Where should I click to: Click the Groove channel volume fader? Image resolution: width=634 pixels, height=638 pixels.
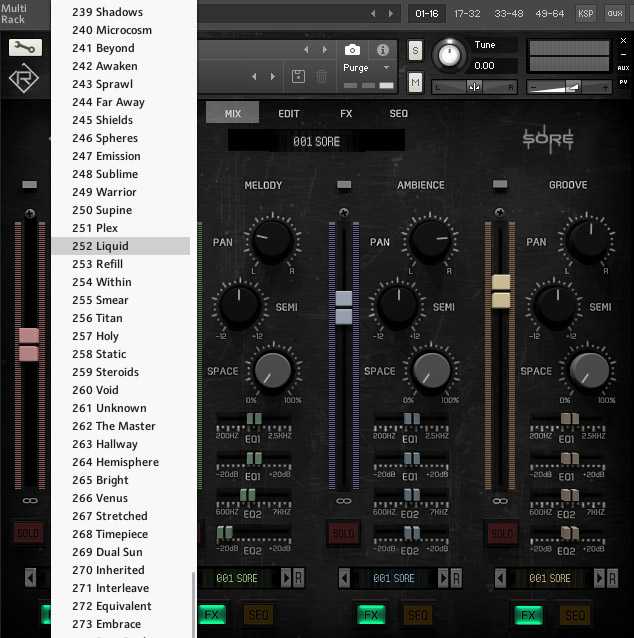[501, 291]
